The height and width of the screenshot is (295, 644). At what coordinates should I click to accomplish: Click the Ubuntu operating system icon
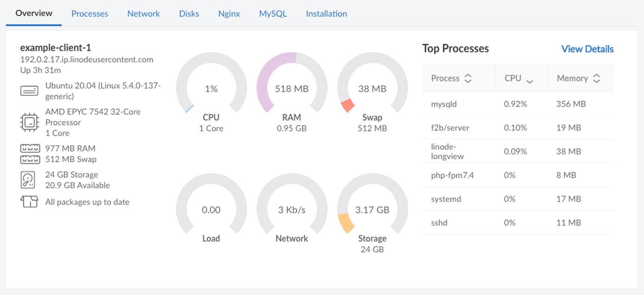click(x=30, y=90)
